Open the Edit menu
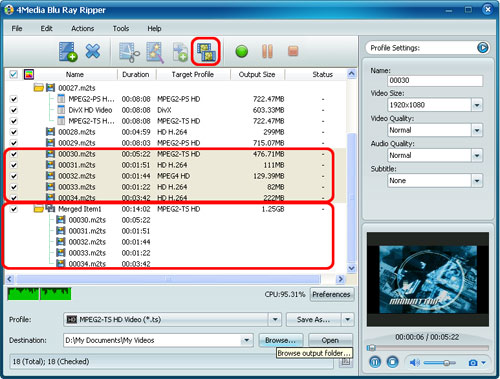This screenshot has height=379, width=500. point(46,28)
